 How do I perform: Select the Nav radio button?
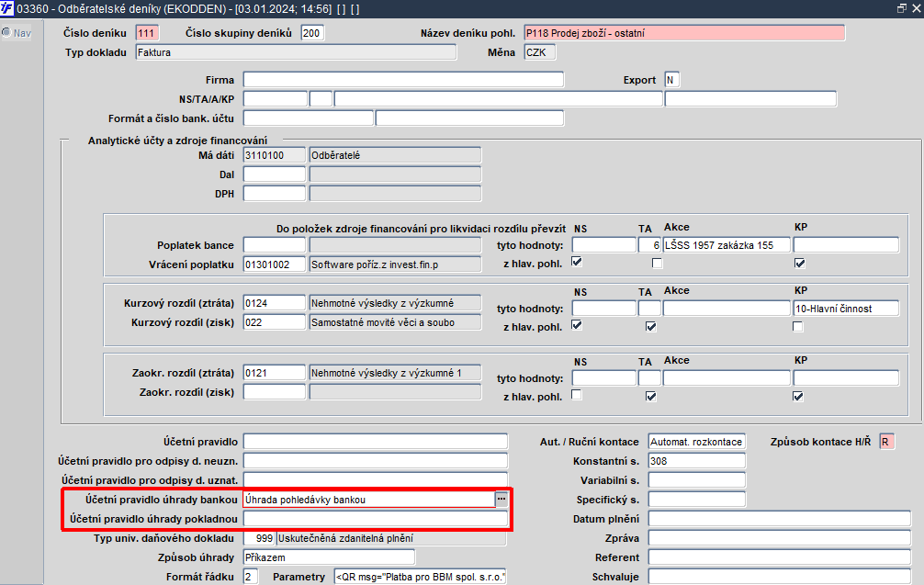(6, 32)
